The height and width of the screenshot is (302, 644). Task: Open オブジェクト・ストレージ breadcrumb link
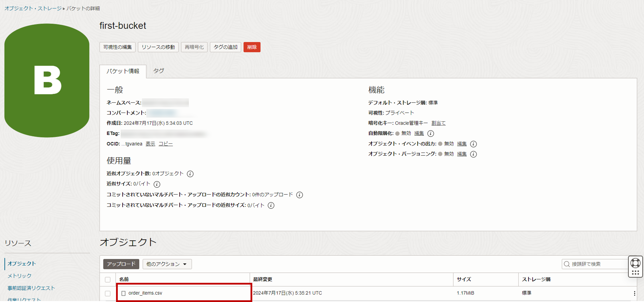[33, 8]
